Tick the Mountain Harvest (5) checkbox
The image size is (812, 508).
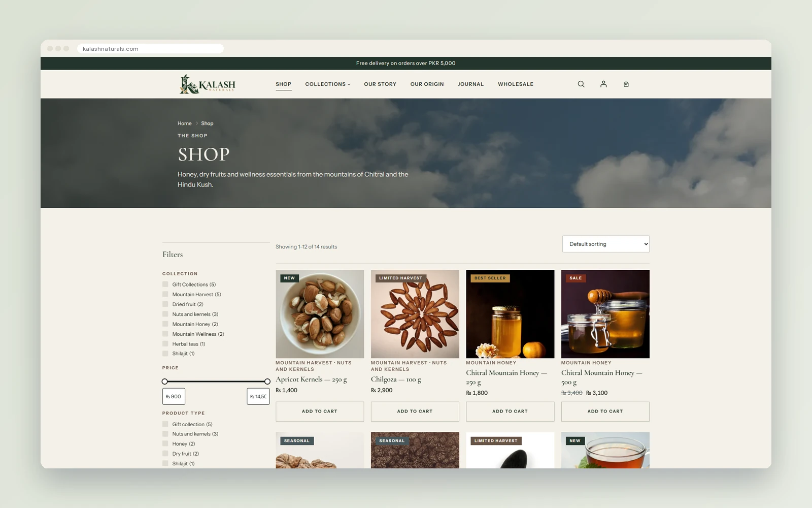pyautogui.click(x=165, y=294)
